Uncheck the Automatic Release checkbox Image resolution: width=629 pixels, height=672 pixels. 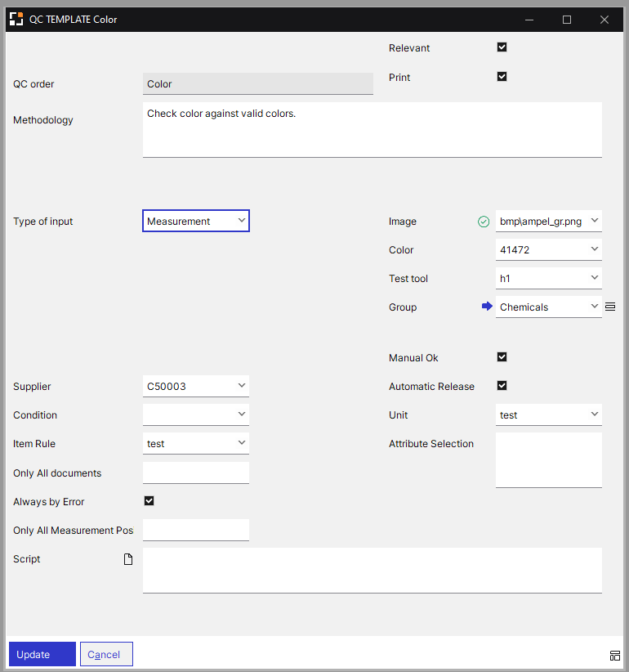click(x=502, y=386)
